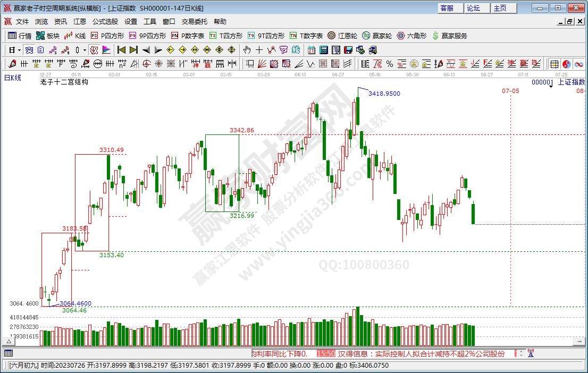Open the 交易委托 menu

pyautogui.click(x=195, y=22)
